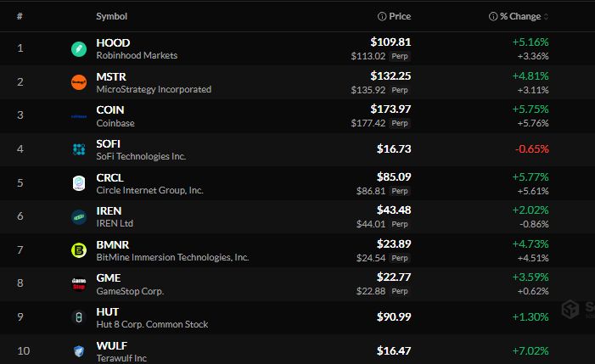Click the BitMine yellow-green B logo

coord(79,250)
